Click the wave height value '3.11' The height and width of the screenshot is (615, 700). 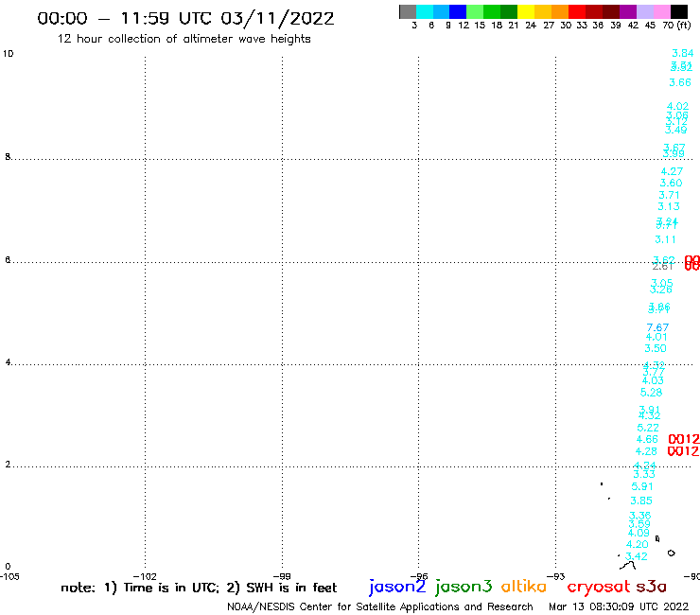665,239
